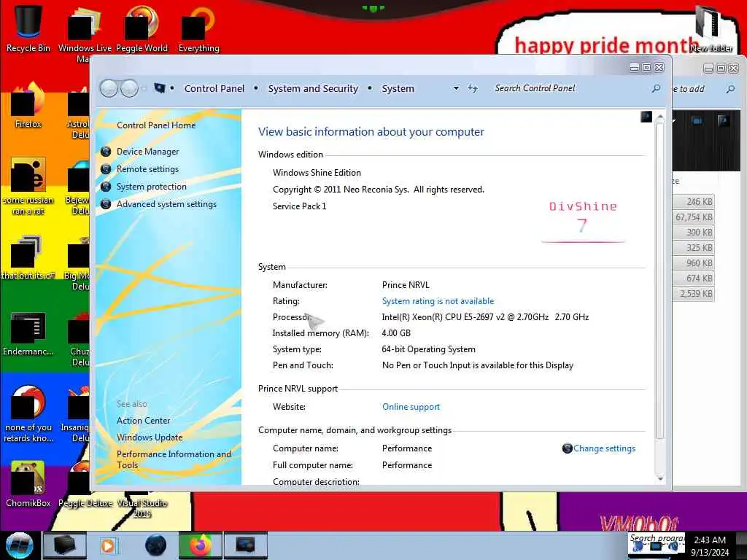
Task: Open Action Center
Action: 143,421
